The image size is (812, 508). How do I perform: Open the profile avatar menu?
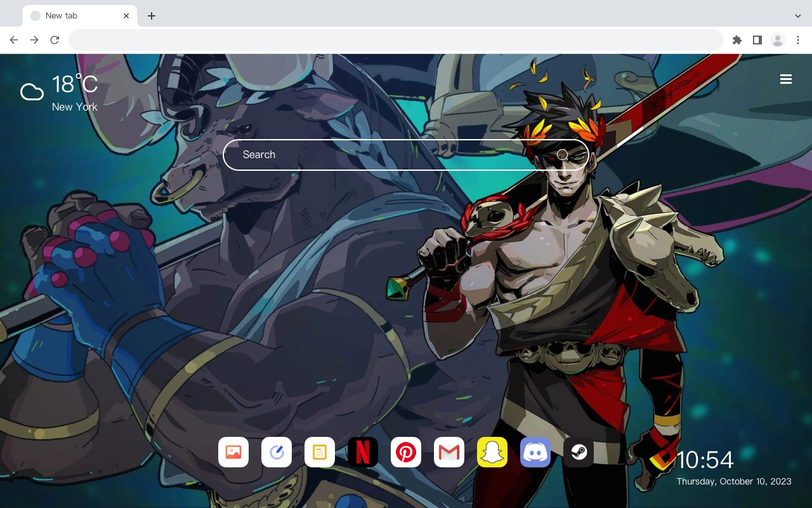pyautogui.click(x=778, y=40)
